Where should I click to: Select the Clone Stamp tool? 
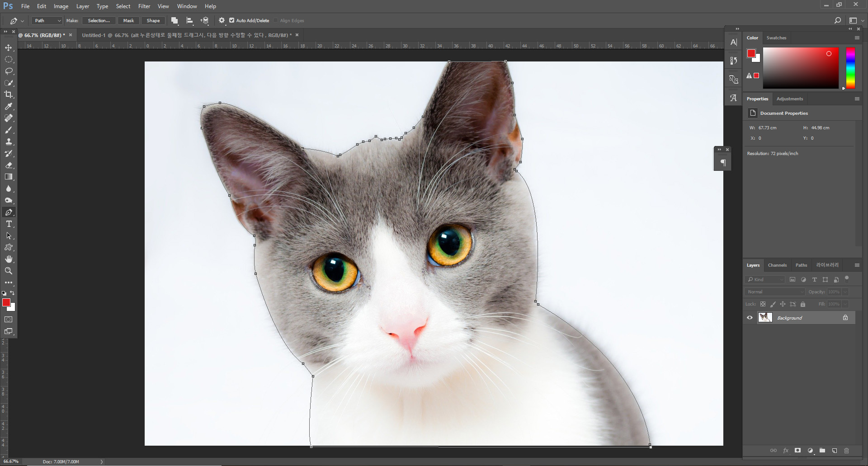[9, 141]
